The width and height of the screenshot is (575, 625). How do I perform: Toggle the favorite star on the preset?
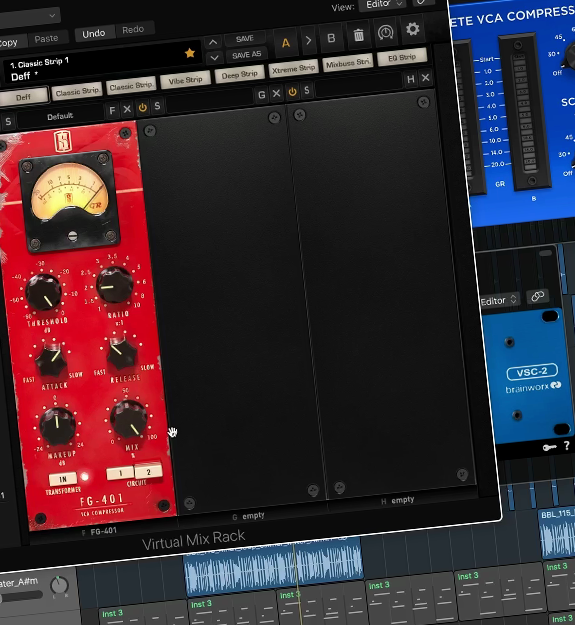190,53
